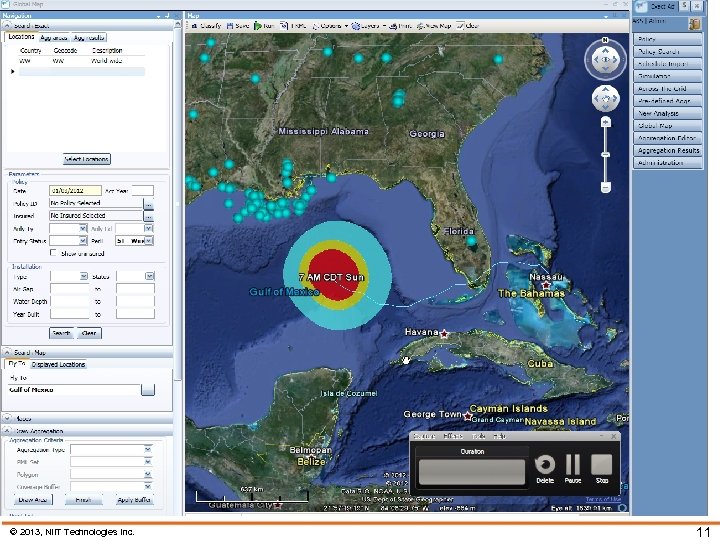Open the Tools menu in the recorder window
The width and height of the screenshot is (720, 540).
click(478, 436)
